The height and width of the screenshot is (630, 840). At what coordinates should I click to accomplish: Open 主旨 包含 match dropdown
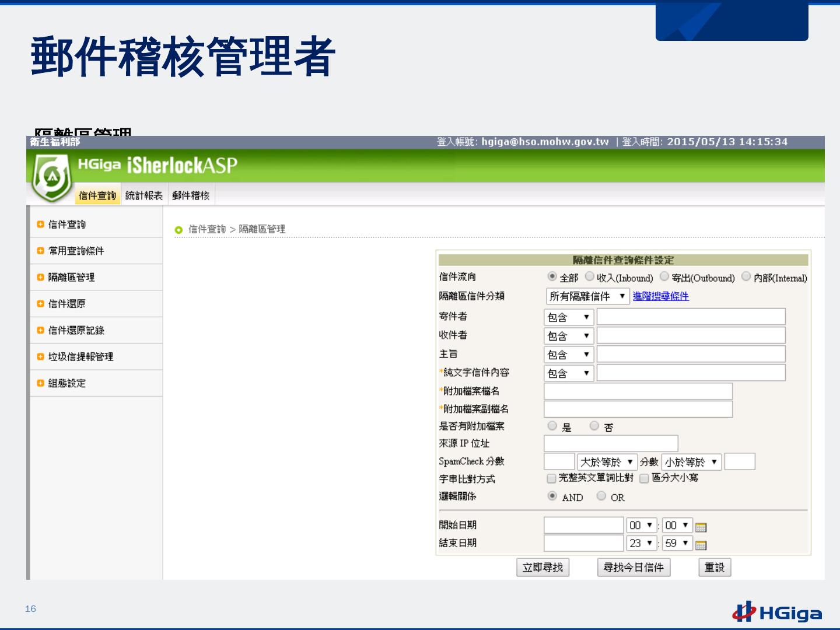point(569,355)
